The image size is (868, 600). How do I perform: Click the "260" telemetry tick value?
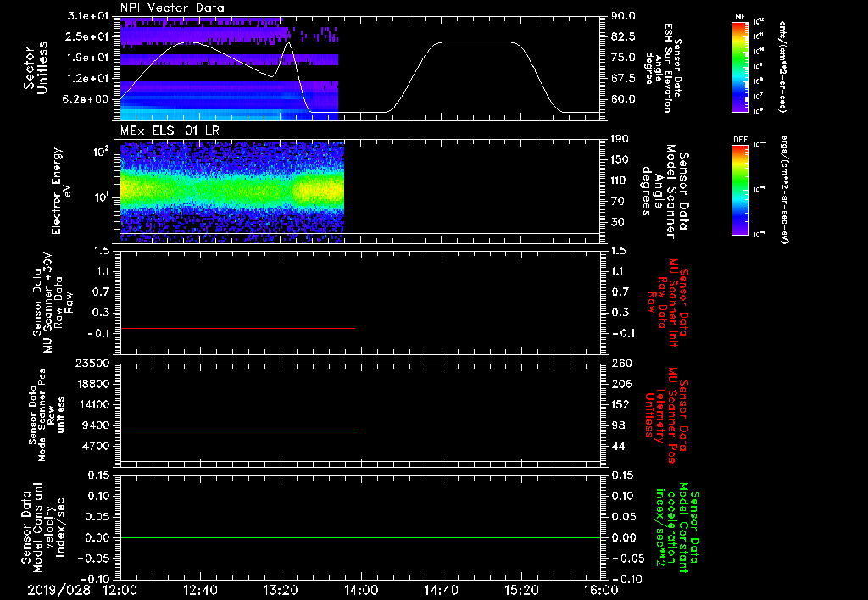pos(621,364)
